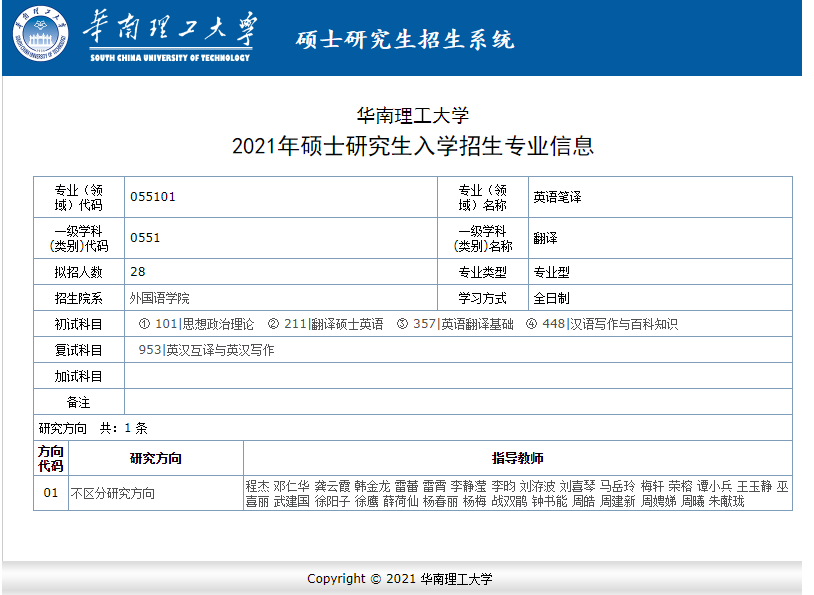Click the 复试科目 row label
The image size is (814, 595).
78,350
